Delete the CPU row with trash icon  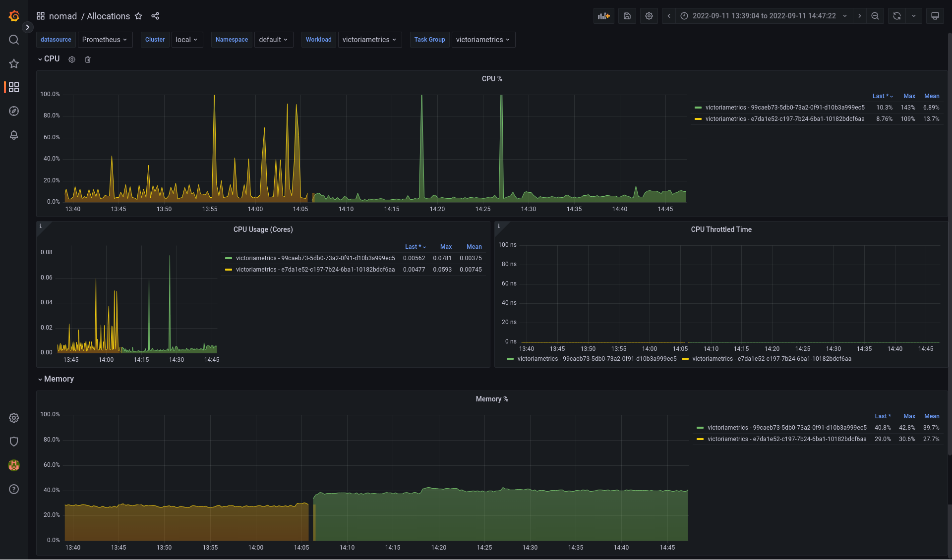coord(88,59)
